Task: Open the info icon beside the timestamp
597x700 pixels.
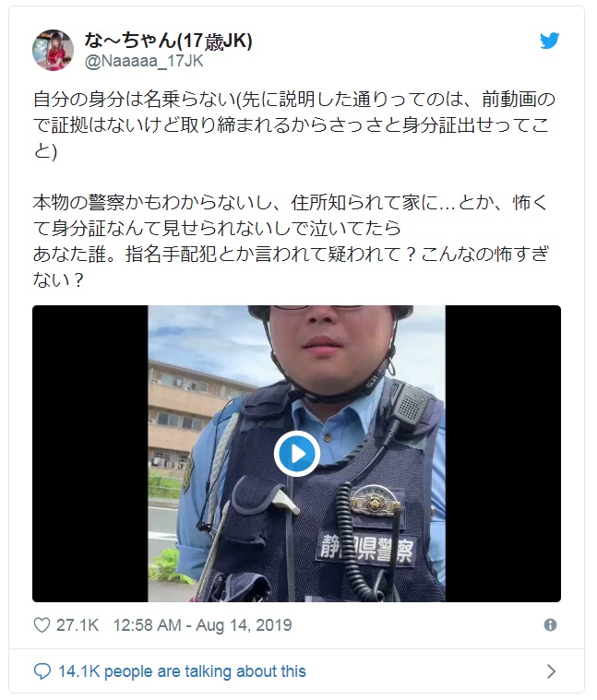Action: [x=550, y=625]
